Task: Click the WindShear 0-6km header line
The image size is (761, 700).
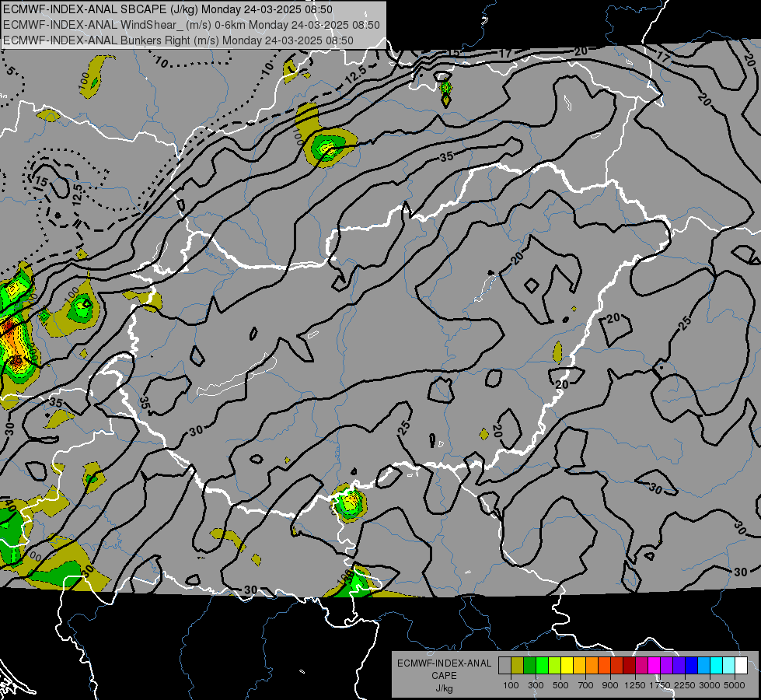Action: click(192, 25)
